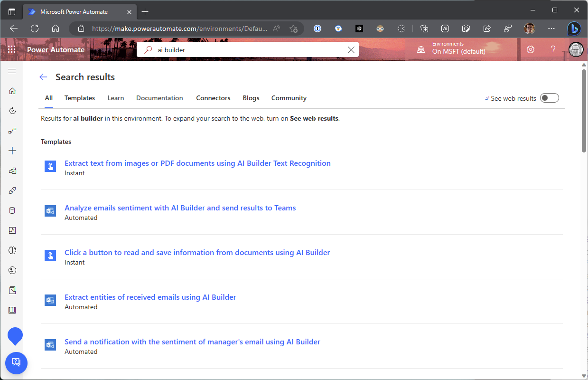Open the browser Share icon
This screenshot has height=380, width=588.
tap(487, 28)
